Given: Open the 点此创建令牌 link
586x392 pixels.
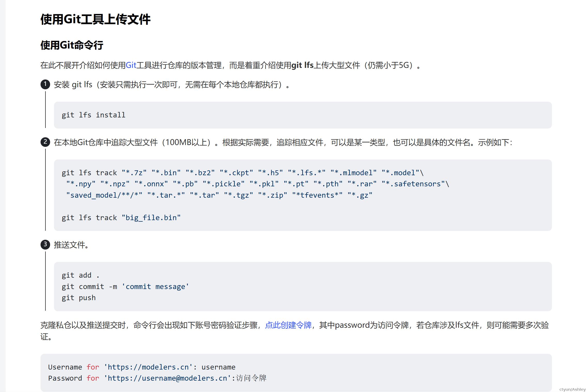Looking at the screenshot, I should pyautogui.click(x=288, y=325).
